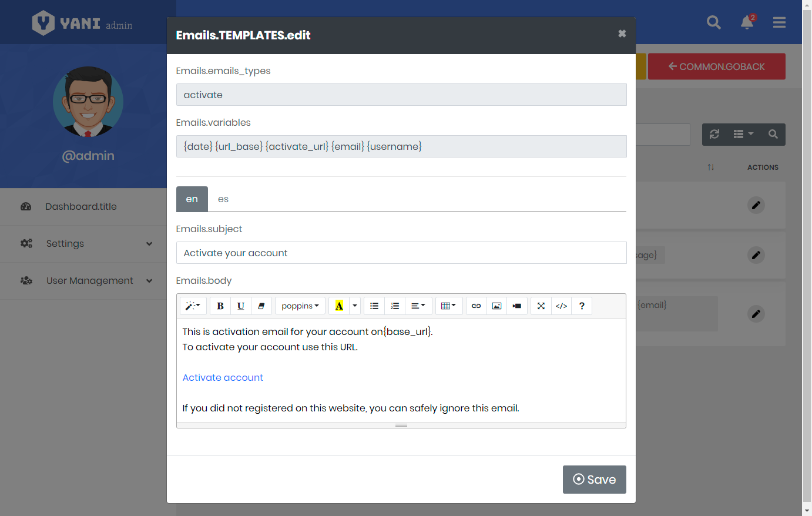Open the magic wand style dropdown

pyautogui.click(x=193, y=306)
